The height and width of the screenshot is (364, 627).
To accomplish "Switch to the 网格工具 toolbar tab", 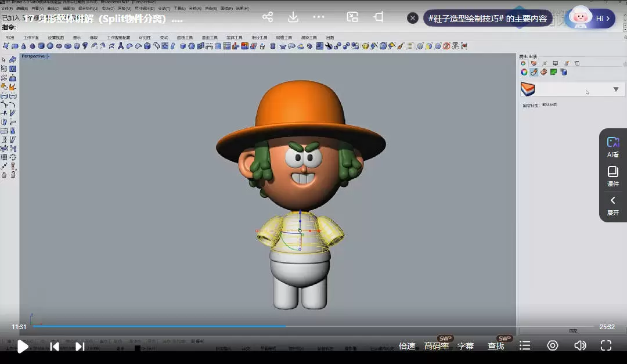I will pyautogui.click(x=284, y=38).
